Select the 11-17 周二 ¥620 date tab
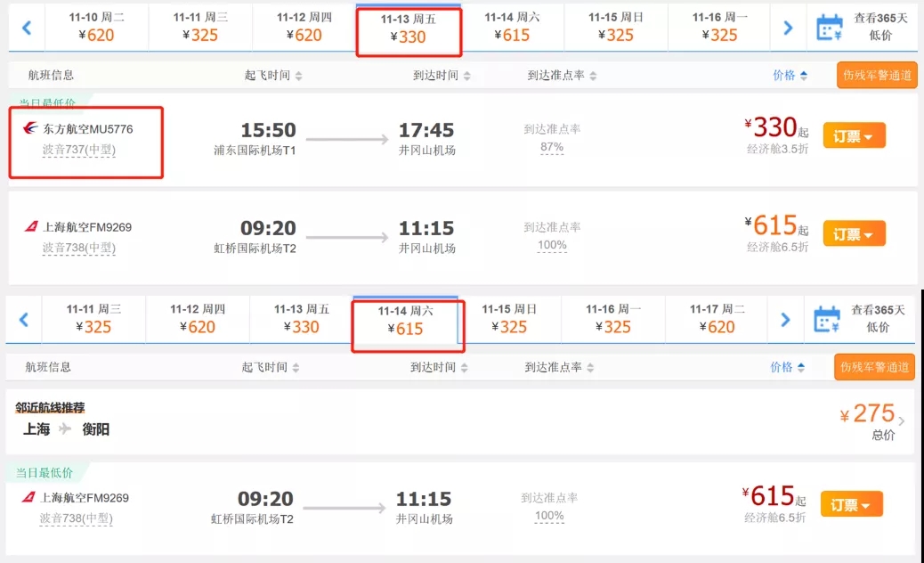This screenshot has height=563, width=924. click(717, 319)
